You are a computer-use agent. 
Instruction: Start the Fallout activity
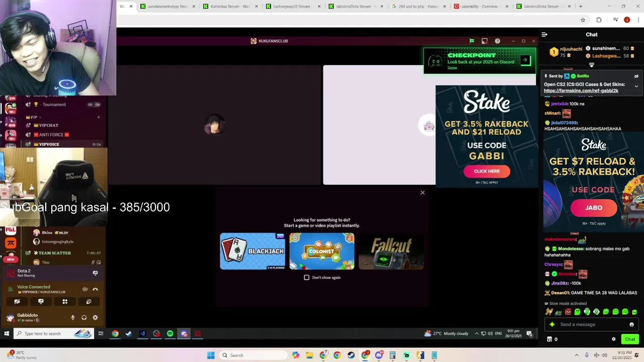click(x=391, y=251)
